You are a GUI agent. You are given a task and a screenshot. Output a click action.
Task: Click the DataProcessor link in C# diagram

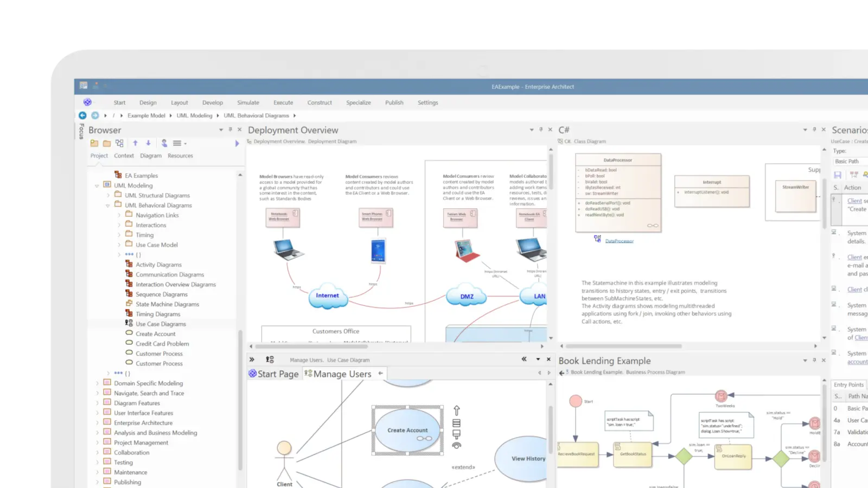618,241
